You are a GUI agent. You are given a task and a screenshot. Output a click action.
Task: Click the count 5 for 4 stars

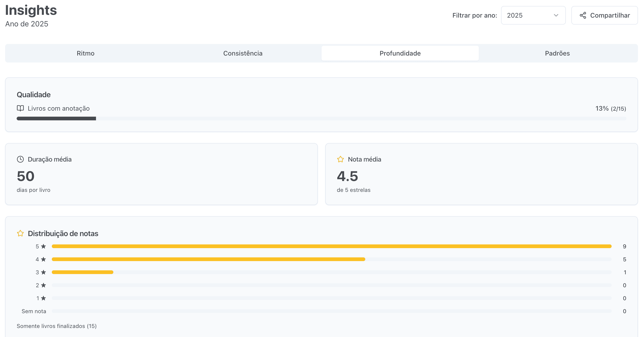(624, 259)
